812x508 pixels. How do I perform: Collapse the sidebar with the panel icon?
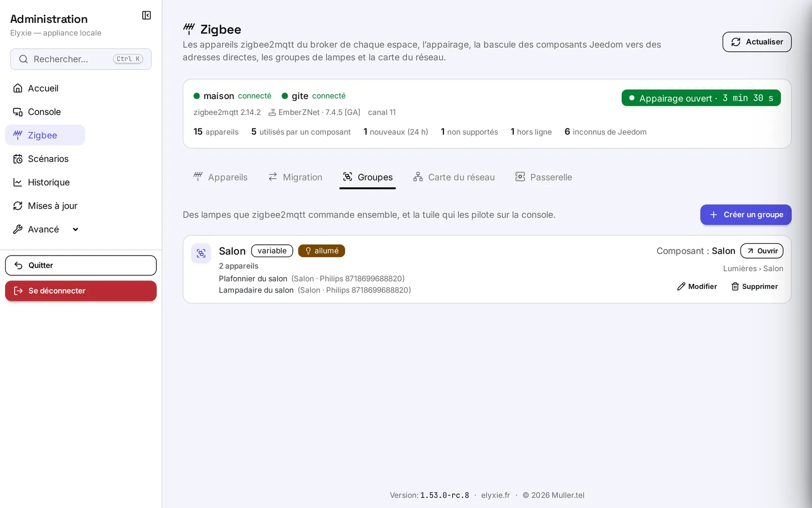147,15
